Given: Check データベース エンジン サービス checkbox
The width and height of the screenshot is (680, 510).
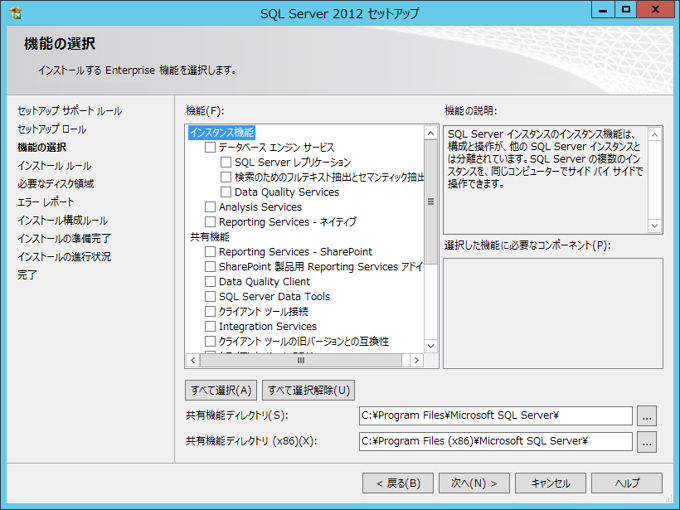Looking at the screenshot, I should click(210, 147).
